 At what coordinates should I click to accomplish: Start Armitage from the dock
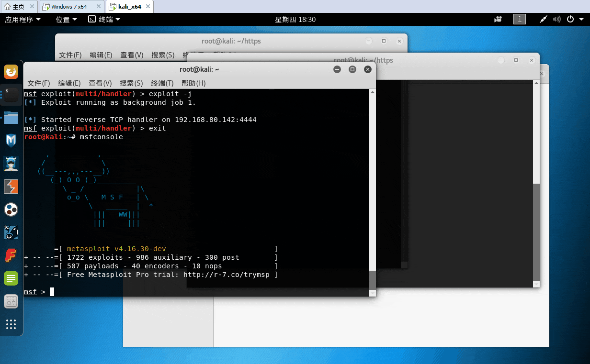coord(11,164)
